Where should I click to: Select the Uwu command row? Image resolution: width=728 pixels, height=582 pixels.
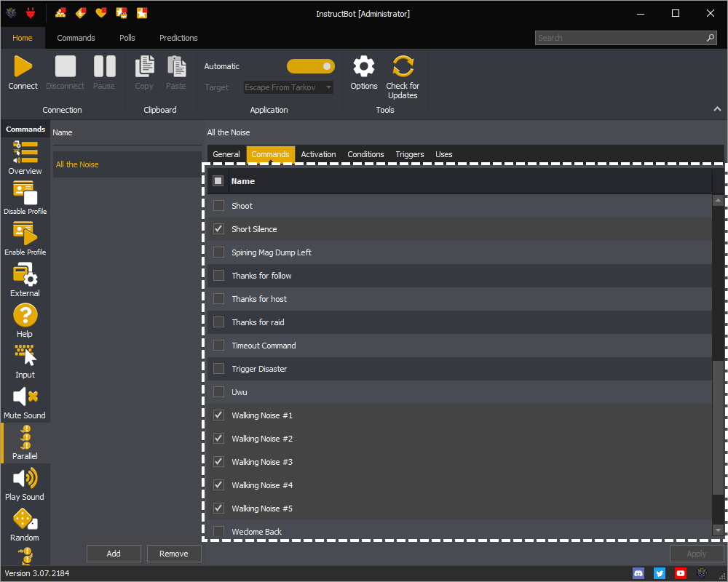[459, 392]
